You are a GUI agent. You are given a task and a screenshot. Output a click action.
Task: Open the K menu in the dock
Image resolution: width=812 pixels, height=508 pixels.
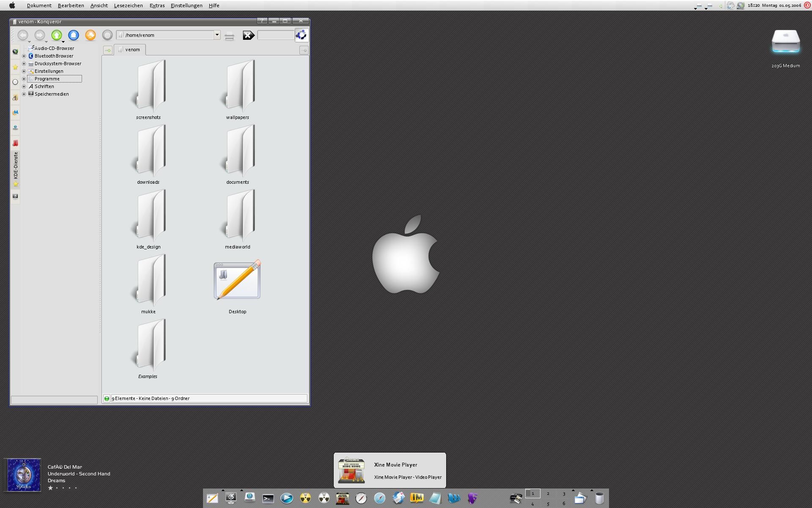tap(231, 498)
